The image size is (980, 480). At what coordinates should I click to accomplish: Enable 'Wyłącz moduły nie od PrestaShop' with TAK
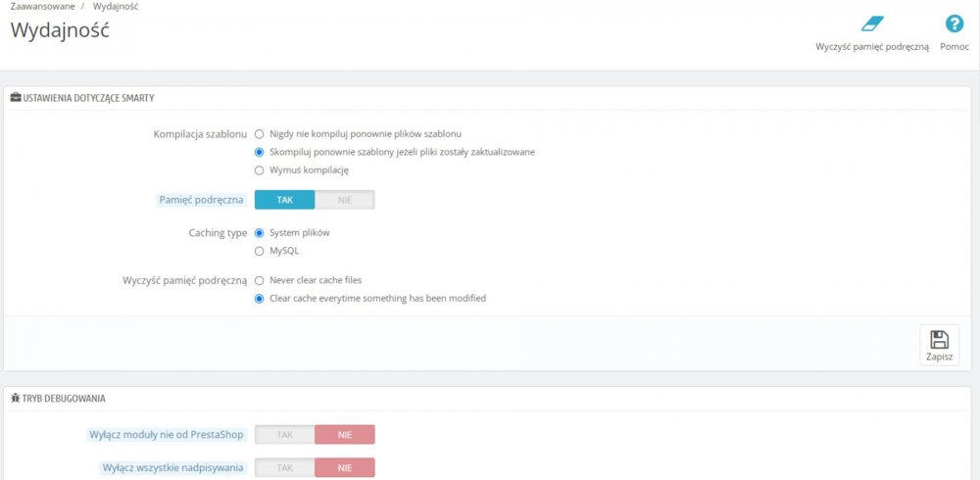click(x=284, y=435)
